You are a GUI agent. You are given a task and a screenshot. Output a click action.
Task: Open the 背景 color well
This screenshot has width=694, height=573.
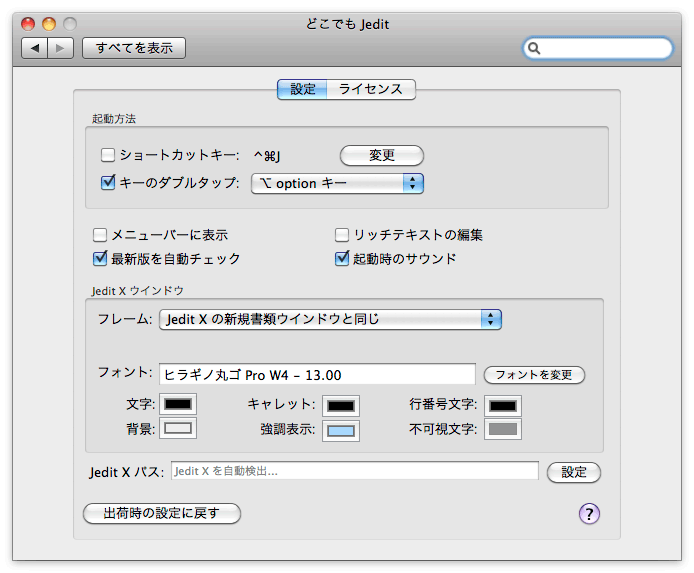click(178, 428)
